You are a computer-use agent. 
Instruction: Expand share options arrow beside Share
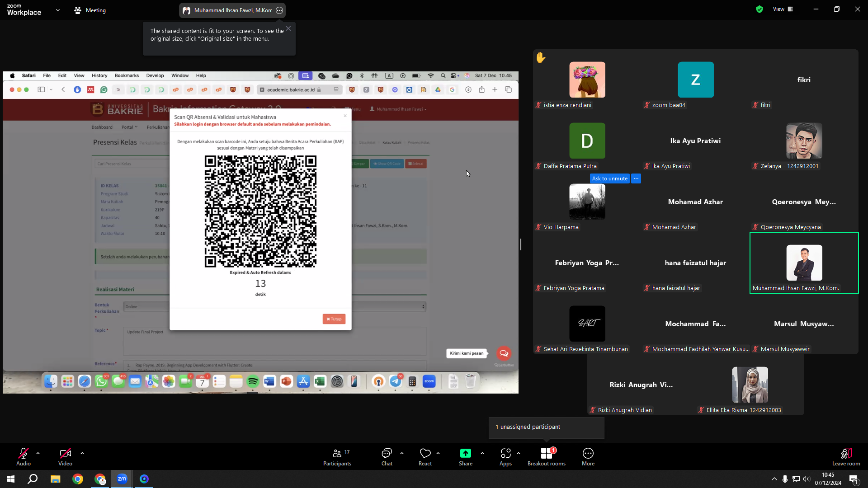click(x=482, y=453)
